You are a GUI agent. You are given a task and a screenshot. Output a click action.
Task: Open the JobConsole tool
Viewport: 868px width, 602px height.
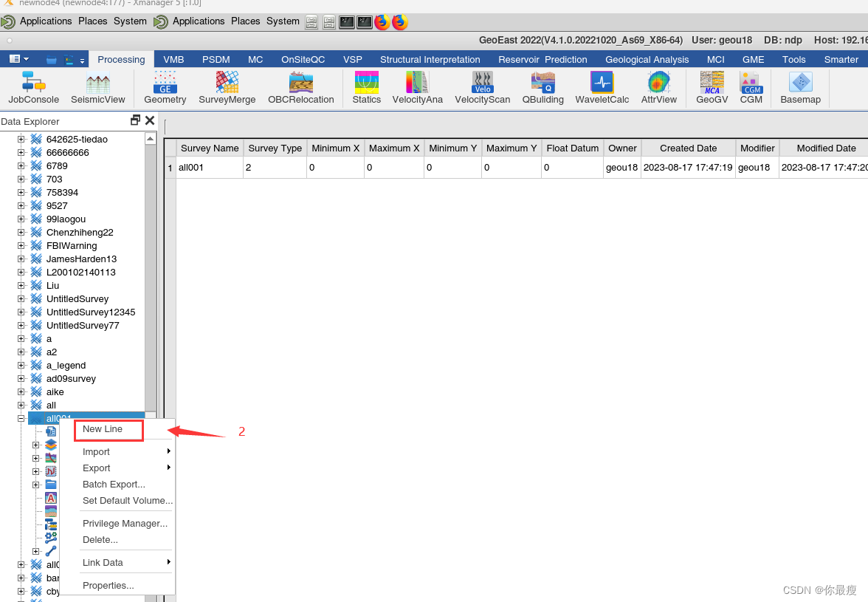click(33, 87)
